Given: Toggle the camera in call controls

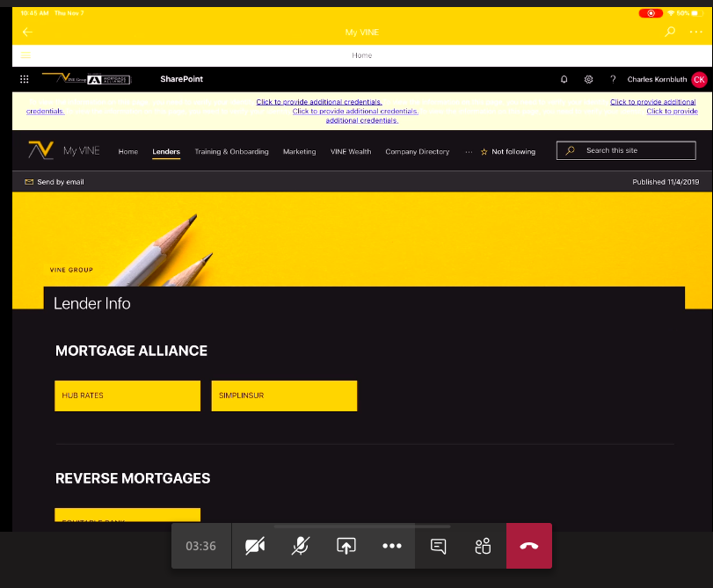Looking at the screenshot, I should [x=255, y=546].
